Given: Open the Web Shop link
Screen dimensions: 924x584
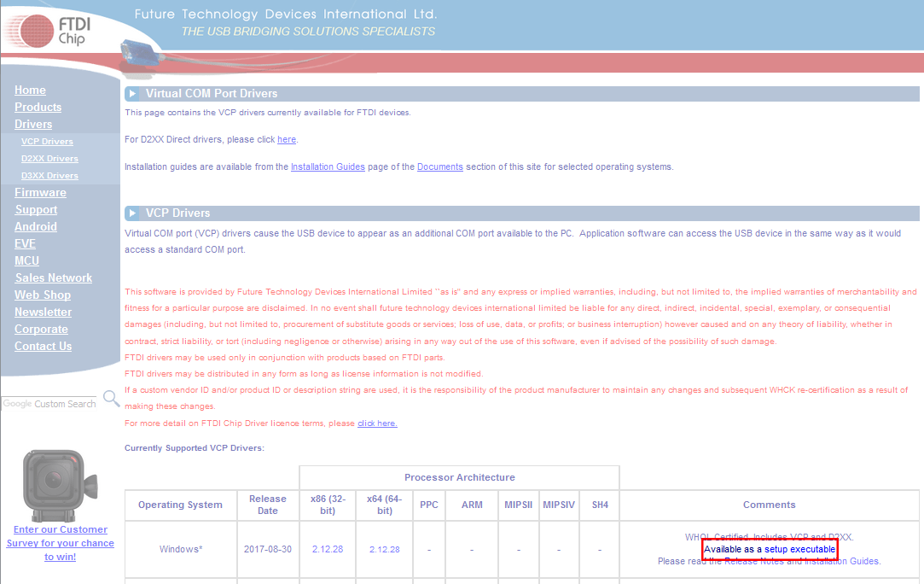Looking at the screenshot, I should [x=43, y=295].
